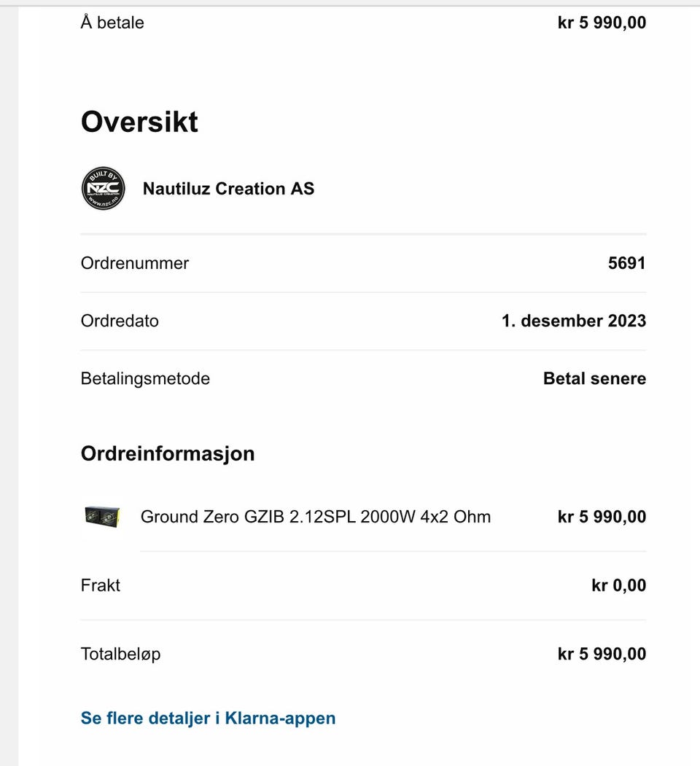Click the Ordreinformasjon section heading

[x=168, y=453]
